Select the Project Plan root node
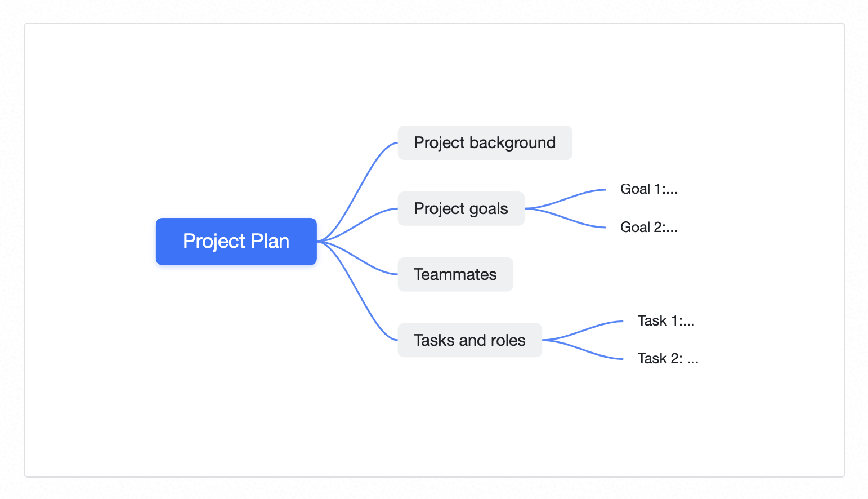 pyautogui.click(x=236, y=241)
